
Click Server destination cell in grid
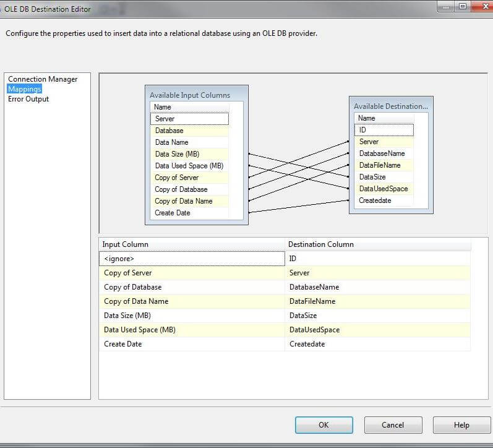tap(378, 273)
